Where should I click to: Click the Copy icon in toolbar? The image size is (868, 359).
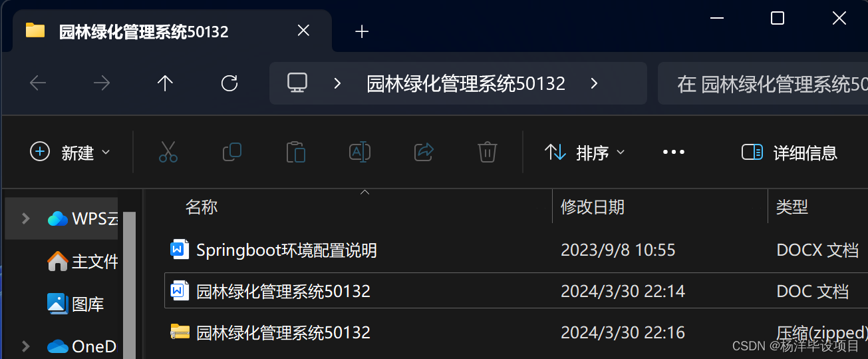coord(231,153)
